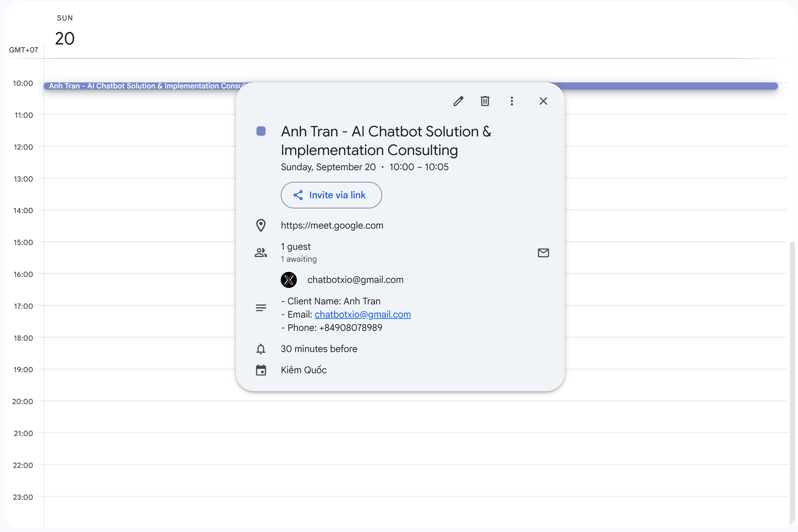Viewport: 798px width, 532px height.
Task: Click the guests people icon
Action: point(261,253)
